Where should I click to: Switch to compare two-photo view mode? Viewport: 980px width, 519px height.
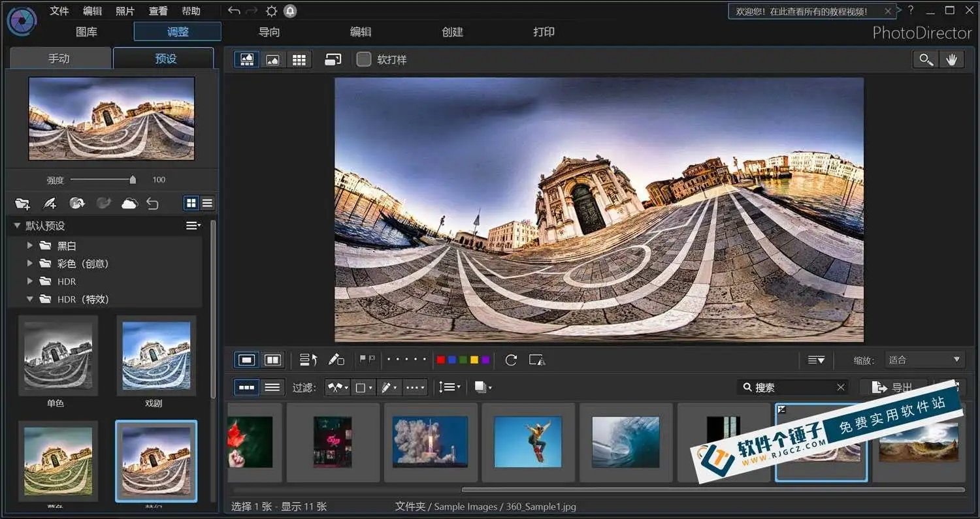[272, 360]
